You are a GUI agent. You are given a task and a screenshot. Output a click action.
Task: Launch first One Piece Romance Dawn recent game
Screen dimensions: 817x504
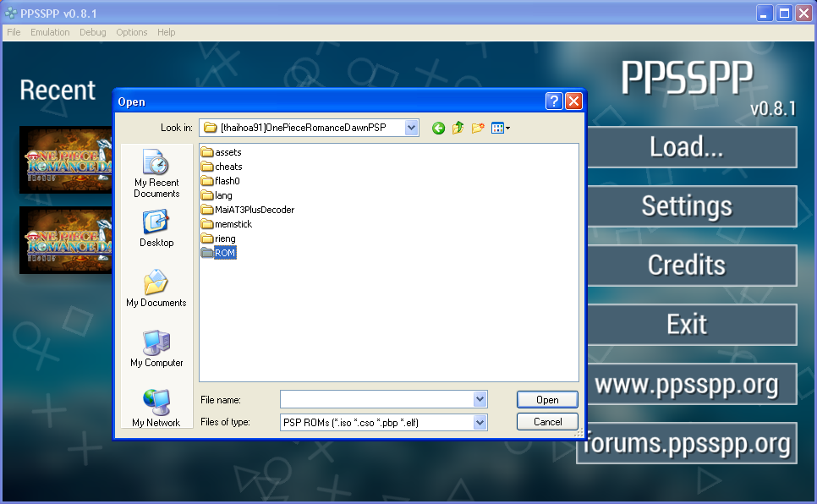66,160
